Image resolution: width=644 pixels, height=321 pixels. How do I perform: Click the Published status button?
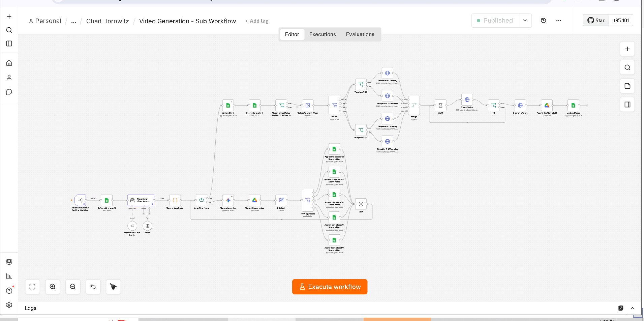(495, 21)
